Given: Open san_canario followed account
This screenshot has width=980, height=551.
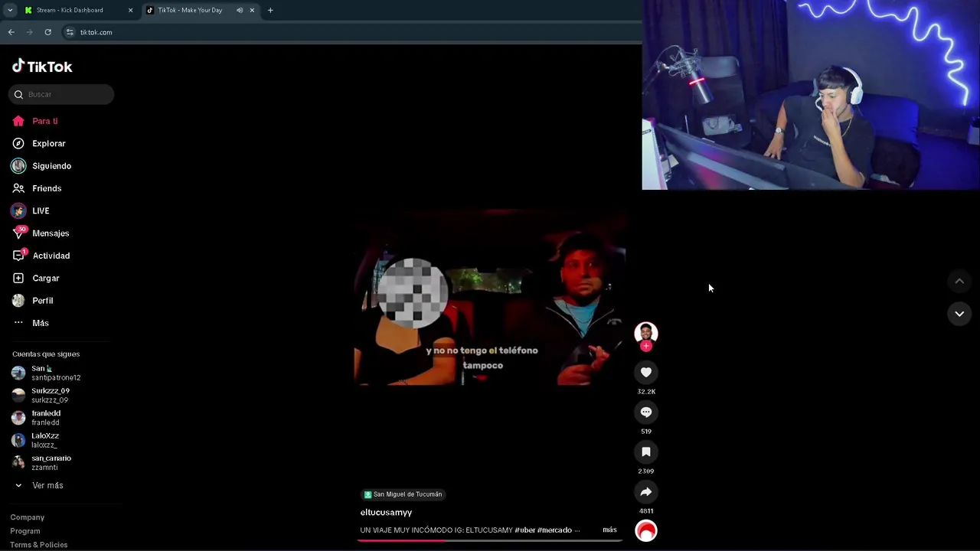Looking at the screenshot, I should click(42, 462).
